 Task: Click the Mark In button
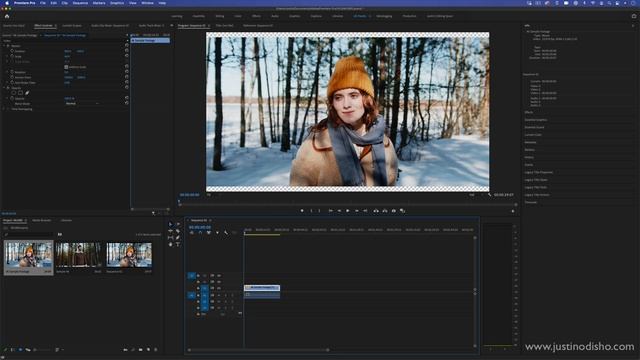(311, 211)
